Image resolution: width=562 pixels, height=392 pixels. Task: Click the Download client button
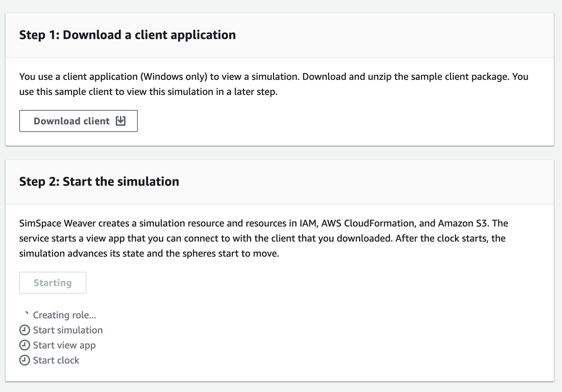[x=78, y=121]
